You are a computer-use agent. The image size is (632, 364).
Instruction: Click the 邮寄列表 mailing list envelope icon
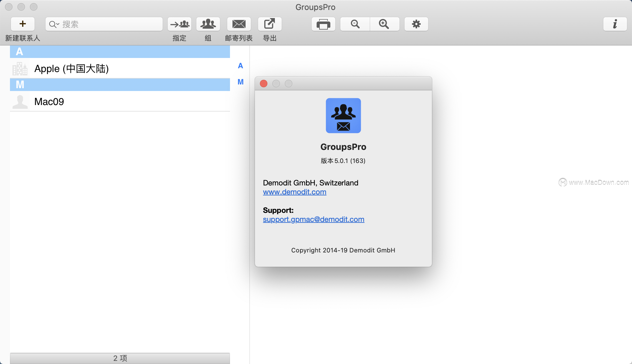click(x=239, y=24)
